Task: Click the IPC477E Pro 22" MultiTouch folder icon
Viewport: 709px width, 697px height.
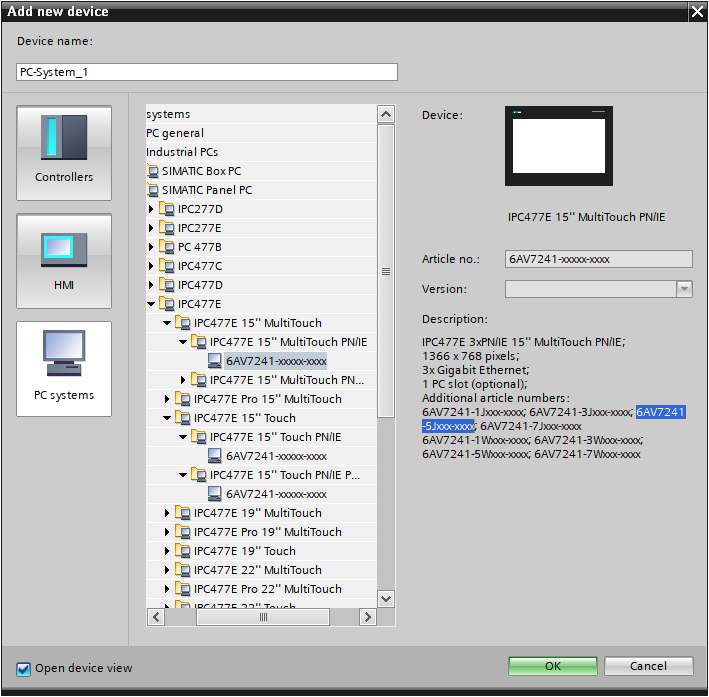Action: (183, 589)
